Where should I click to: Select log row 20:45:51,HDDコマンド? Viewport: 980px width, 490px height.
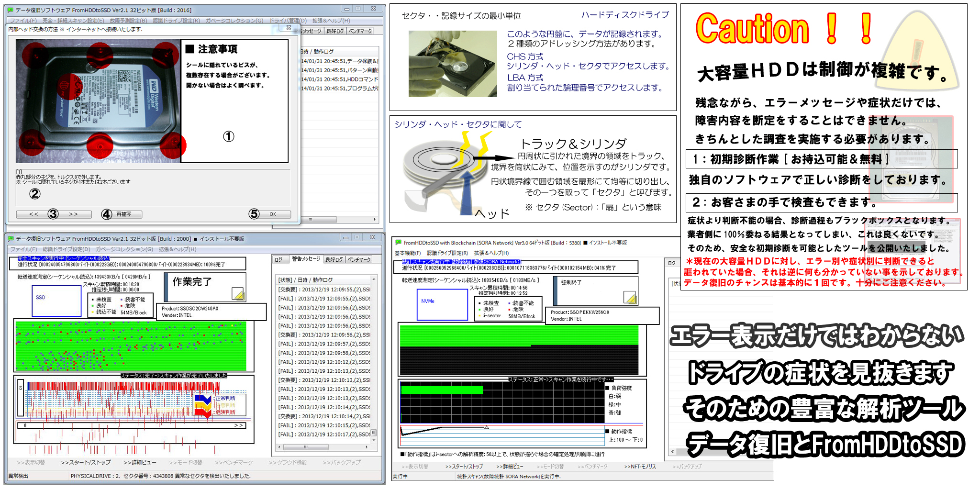click(340, 79)
